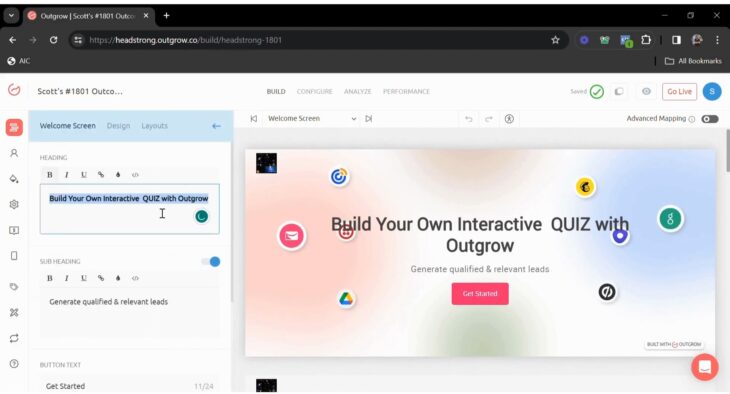Screen dimensions: 730x394
Task: Open the S user avatar menu
Action: 712,91
